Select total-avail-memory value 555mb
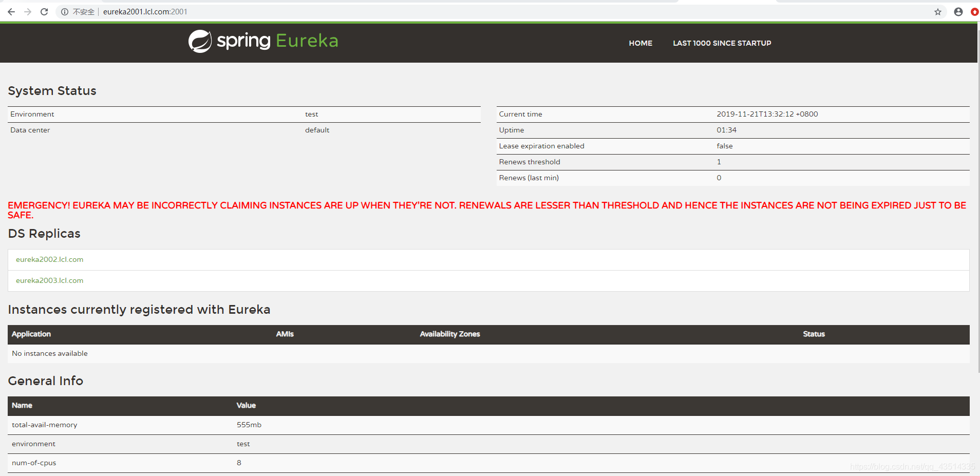Image resolution: width=980 pixels, height=476 pixels. [x=249, y=425]
